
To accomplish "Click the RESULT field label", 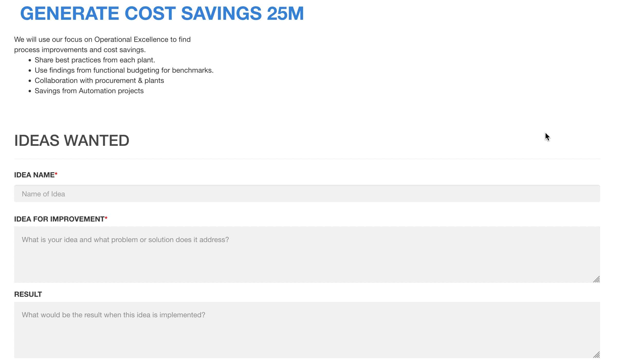I will pyautogui.click(x=28, y=294).
